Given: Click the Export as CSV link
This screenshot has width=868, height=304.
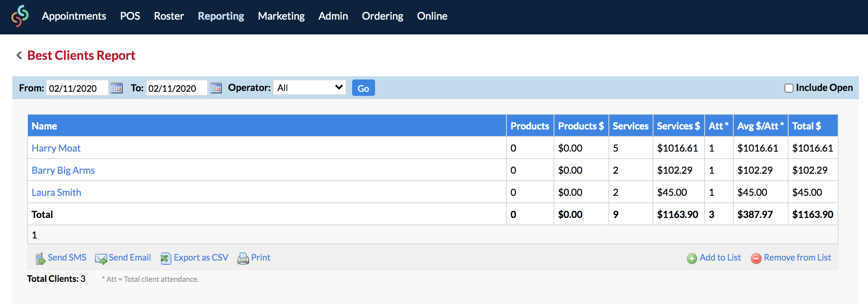Looking at the screenshot, I should [x=201, y=257].
